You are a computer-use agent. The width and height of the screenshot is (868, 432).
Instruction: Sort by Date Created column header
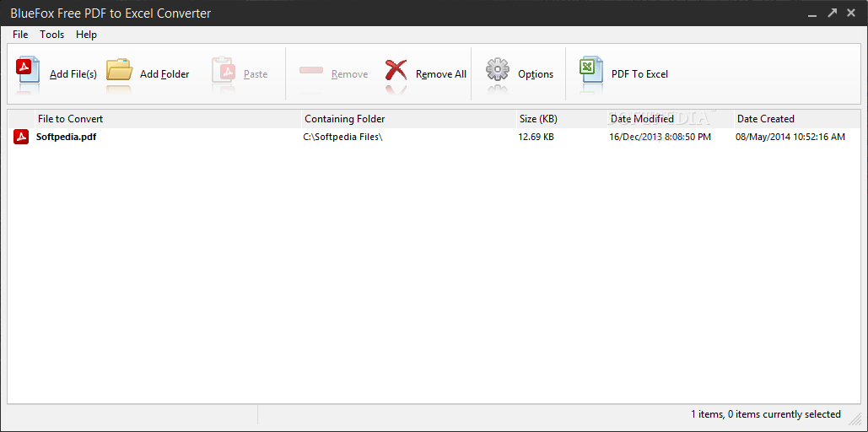796,118
